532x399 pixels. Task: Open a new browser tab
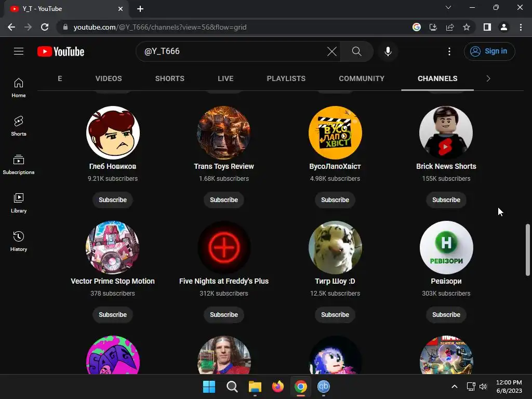(140, 9)
